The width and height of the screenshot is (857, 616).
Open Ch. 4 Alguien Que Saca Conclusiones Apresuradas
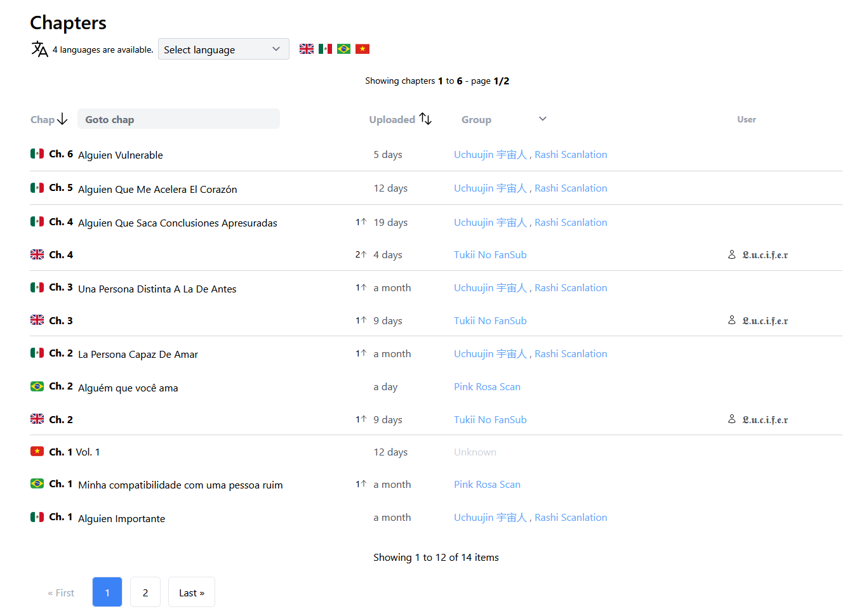pos(163,223)
